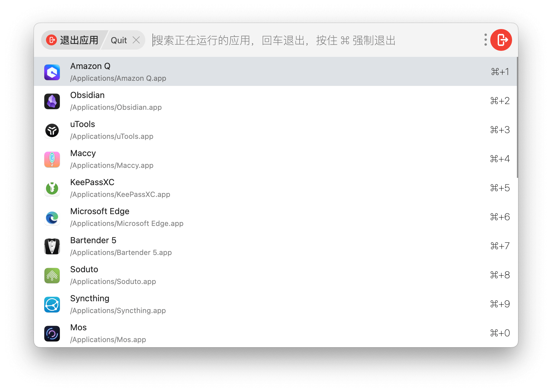Open the three-dot more options menu

[x=485, y=40]
